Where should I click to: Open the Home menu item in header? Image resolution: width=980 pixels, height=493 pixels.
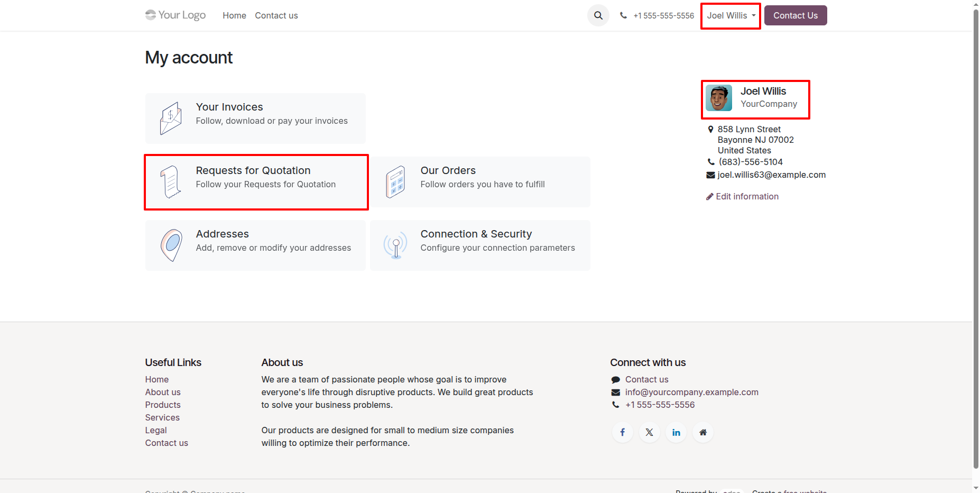coord(234,16)
